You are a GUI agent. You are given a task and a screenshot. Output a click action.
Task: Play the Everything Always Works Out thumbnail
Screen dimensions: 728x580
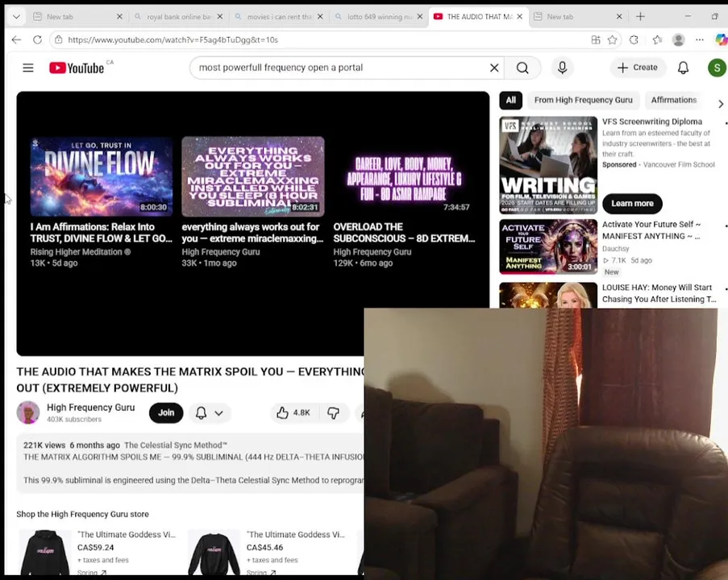(252, 176)
